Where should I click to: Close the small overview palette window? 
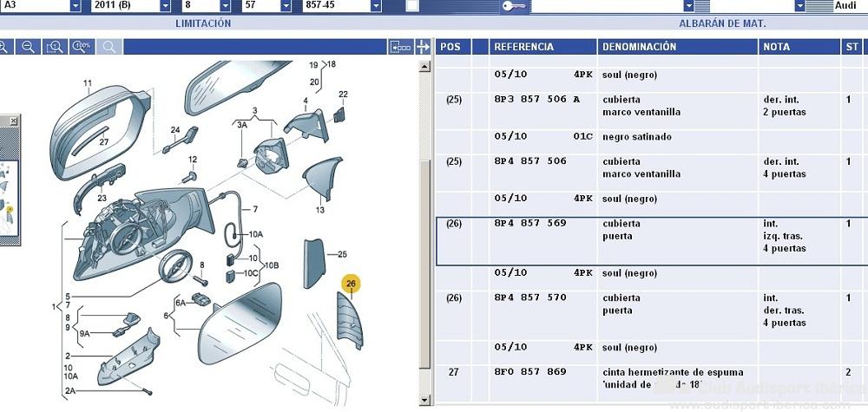click(x=13, y=121)
